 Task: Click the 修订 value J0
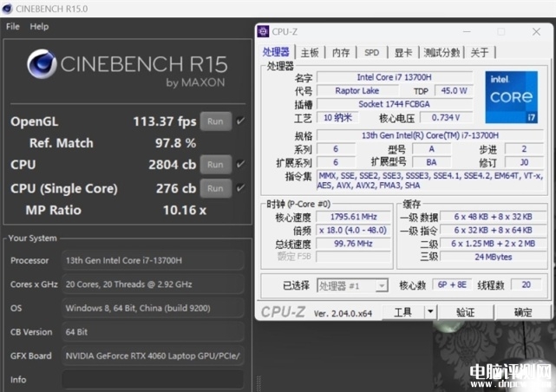pyautogui.click(x=524, y=162)
